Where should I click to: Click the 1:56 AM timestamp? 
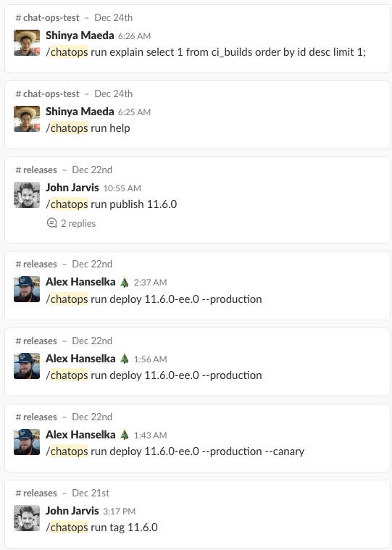point(151,359)
